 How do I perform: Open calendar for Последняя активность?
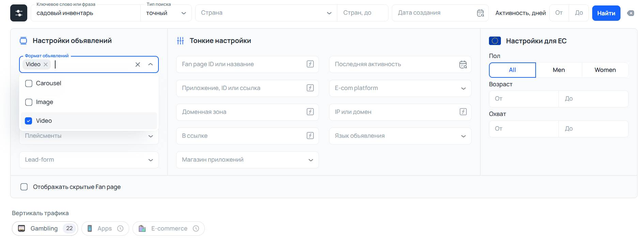pyautogui.click(x=463, y=64)
